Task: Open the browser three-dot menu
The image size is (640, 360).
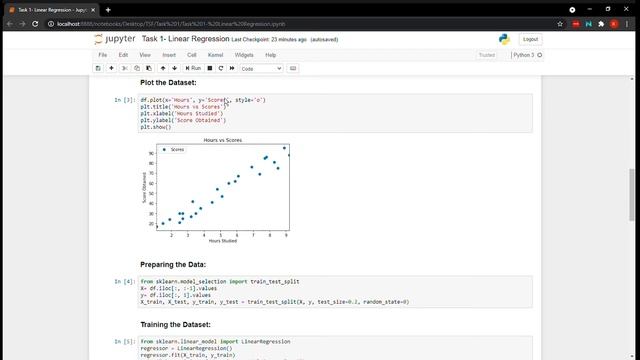Action: click(627, 24)
